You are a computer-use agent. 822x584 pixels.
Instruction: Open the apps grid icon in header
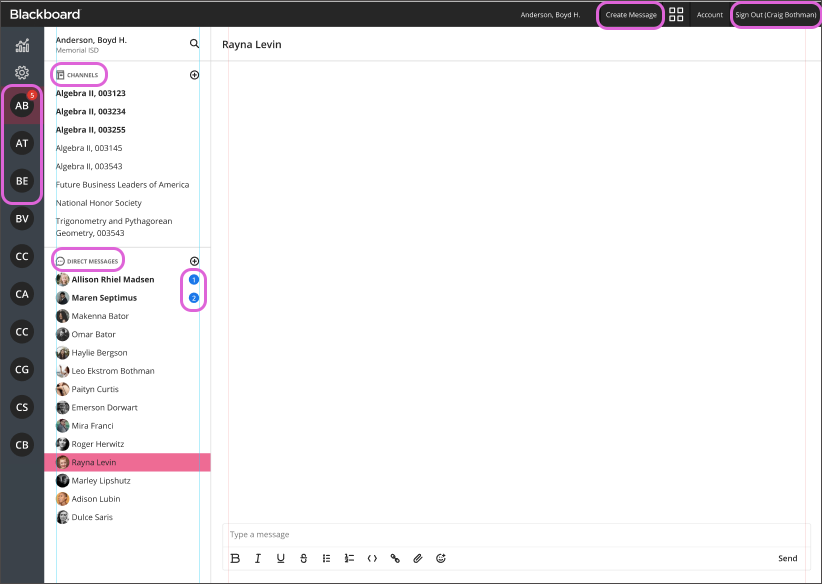tap(676, 14)
